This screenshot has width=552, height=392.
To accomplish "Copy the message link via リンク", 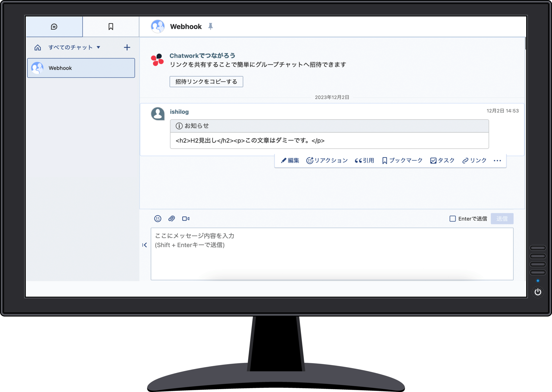I will 474,160.
